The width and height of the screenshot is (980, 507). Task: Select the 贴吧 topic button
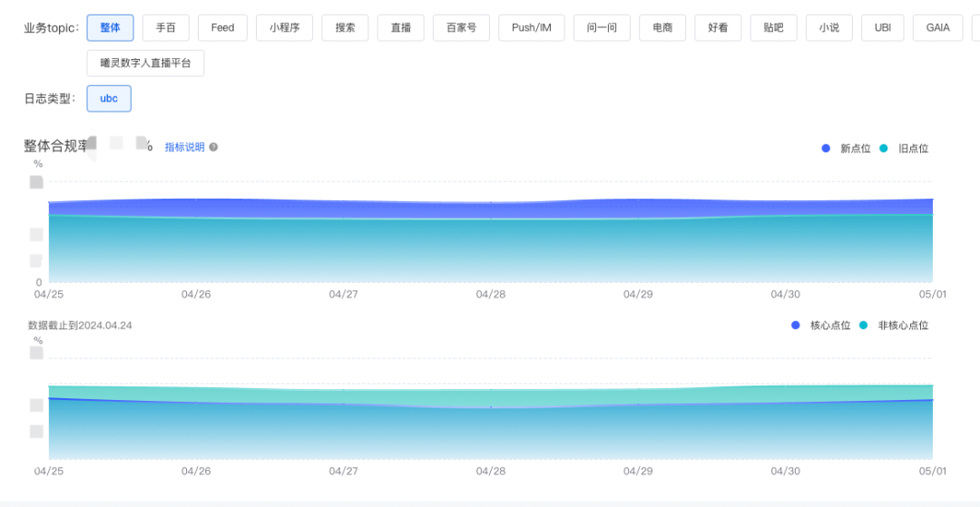pos(772,28)
